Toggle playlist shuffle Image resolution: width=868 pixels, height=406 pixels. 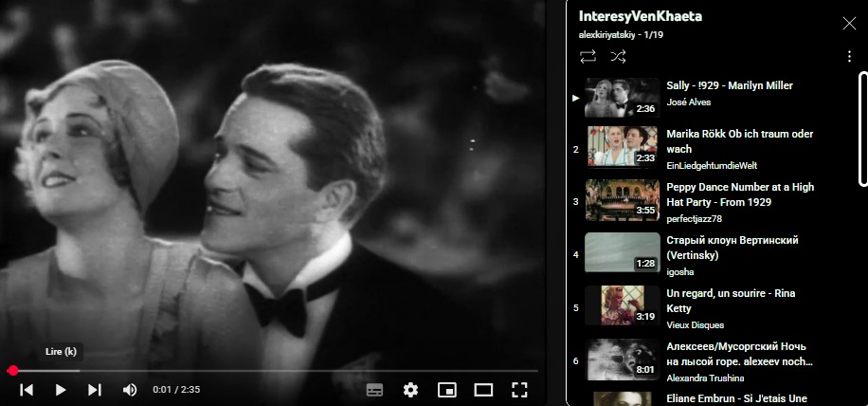(x=618, y=57)
